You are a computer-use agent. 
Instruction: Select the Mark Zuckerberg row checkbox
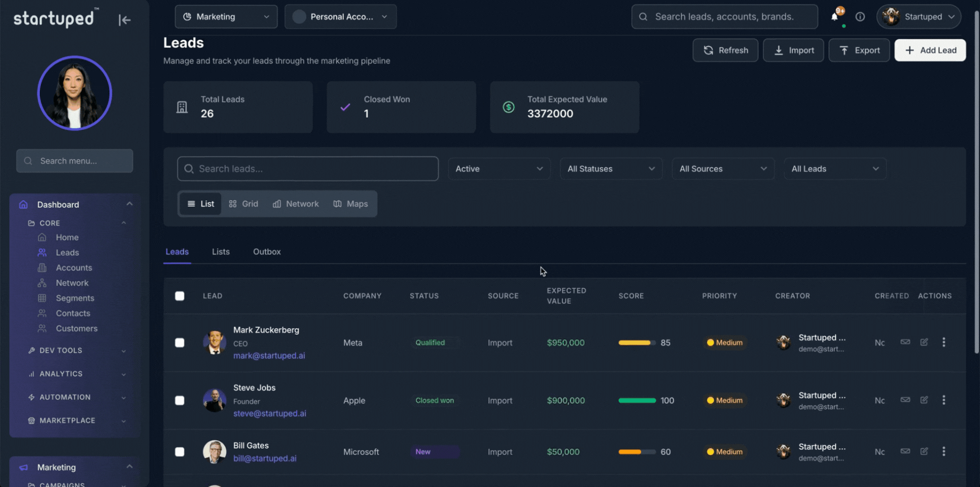point(180,343)
